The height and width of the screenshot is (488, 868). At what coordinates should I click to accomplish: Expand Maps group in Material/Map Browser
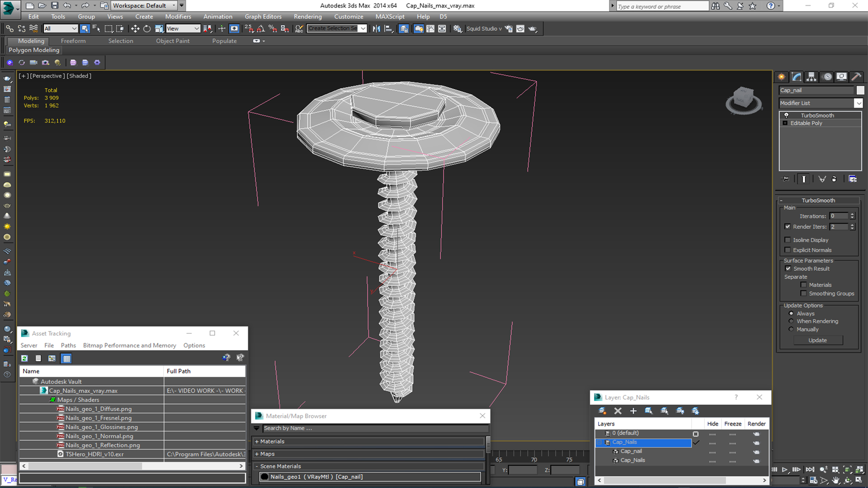click(x=257, y=454)
